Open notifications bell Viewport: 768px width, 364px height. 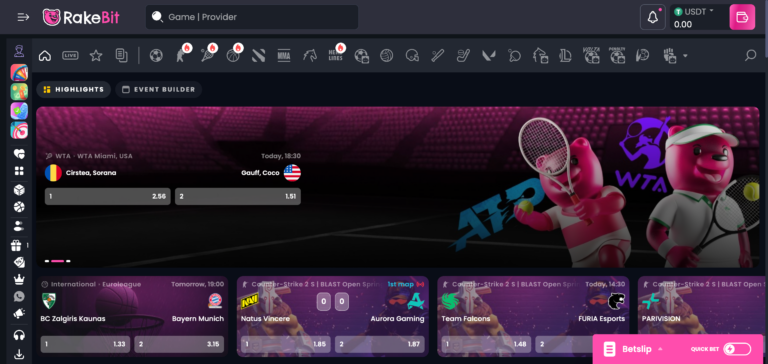[x=652, y=17]
